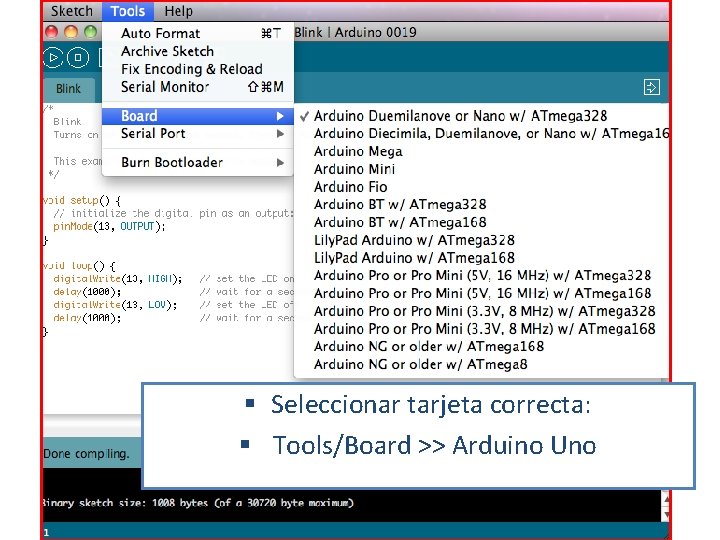Select Arduino NG or older w/ ATmega8
This screenshot has width=720, height=540.
481,364
